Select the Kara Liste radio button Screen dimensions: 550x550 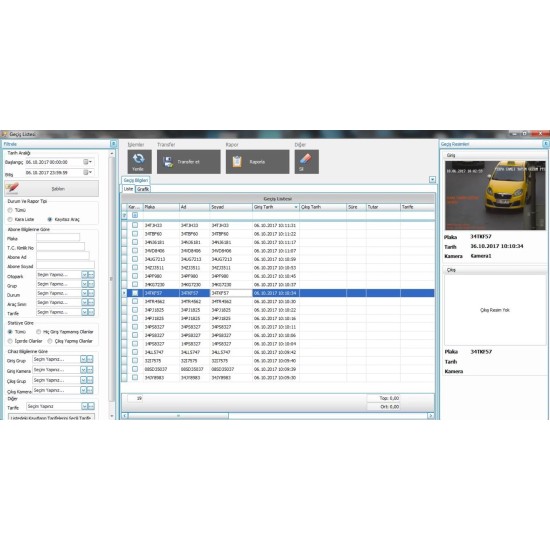pyautogui.click(x=10, y=219)
